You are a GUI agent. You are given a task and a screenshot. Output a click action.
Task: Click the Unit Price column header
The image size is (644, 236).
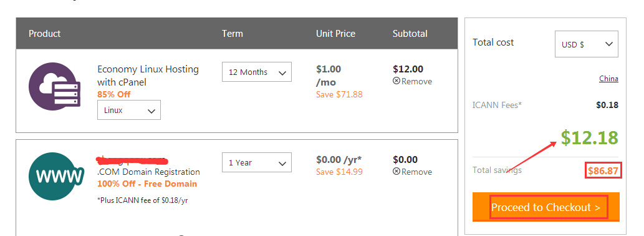pos(335,33)
